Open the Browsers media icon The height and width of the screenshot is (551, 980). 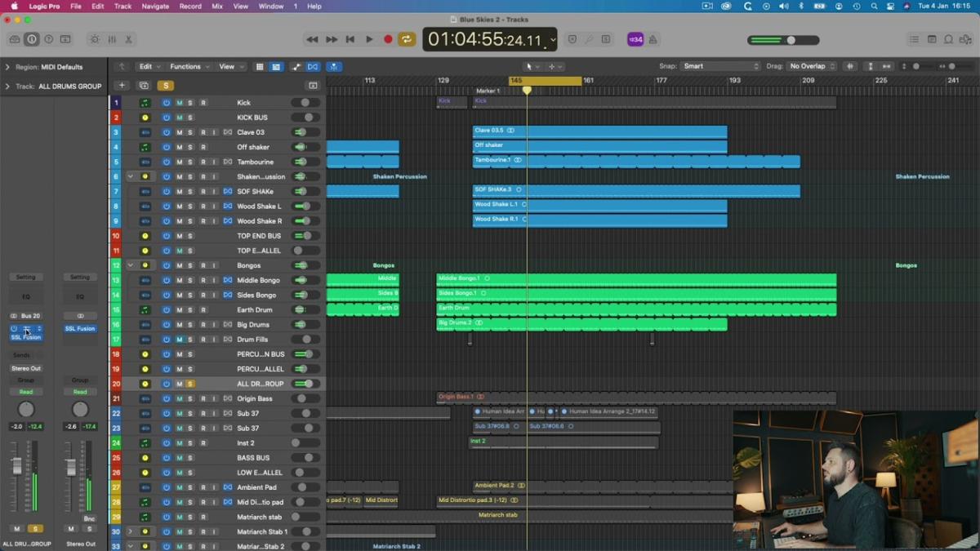point(965,39)
